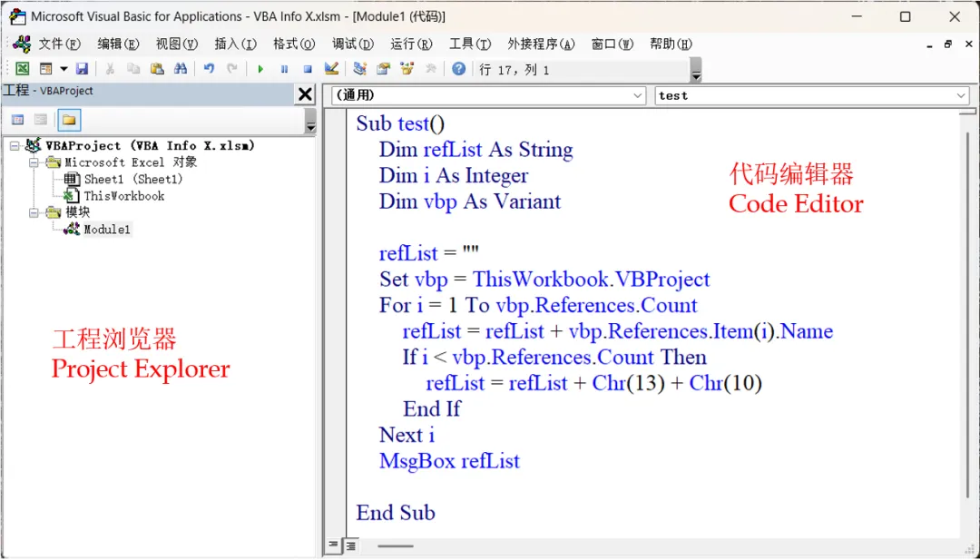980x560 pixels.
Task: Open the 格式(O) menu
Action: 294,44
